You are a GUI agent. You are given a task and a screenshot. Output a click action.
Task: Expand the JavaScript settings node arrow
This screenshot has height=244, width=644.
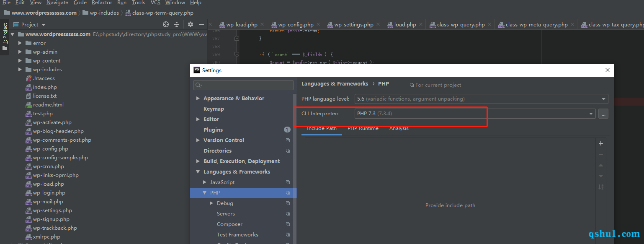205,182
